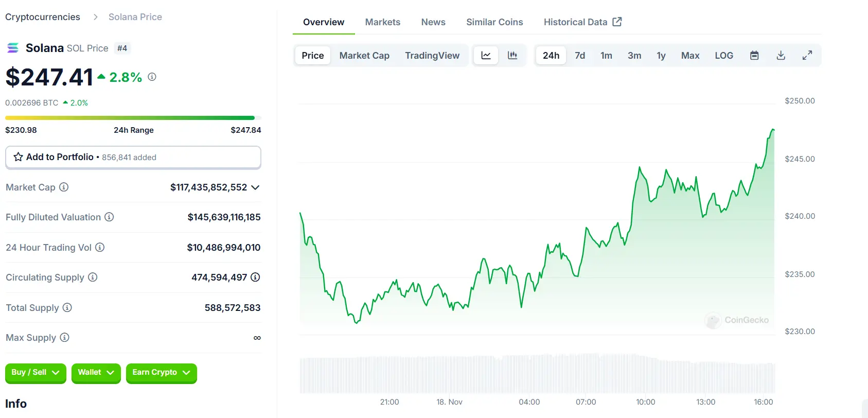868x418 pixels.
Task: Set chart range to 1y
Action: 661,55
